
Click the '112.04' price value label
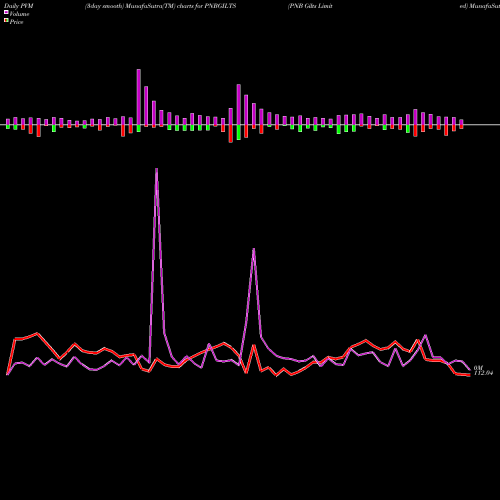[x=483, y=373]
